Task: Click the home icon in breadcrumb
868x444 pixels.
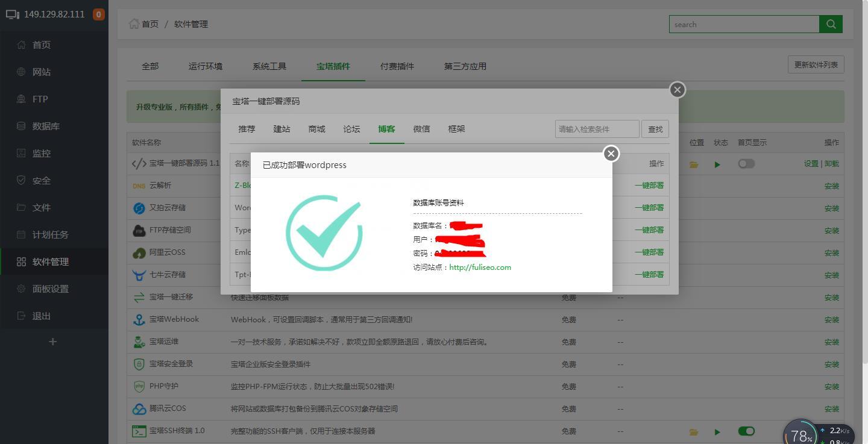Action: tap(134, 23)
